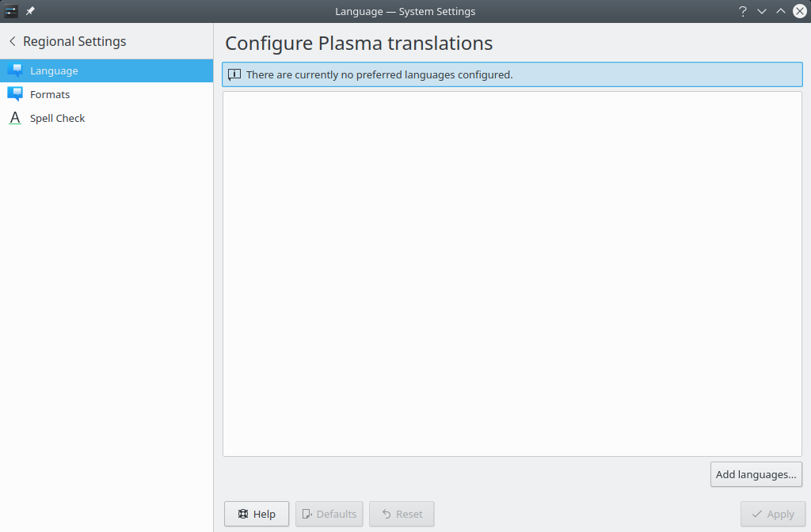
Task: Click the question mark help icon in titlebar
Action: pyautogui.click(x=743, y=11)
